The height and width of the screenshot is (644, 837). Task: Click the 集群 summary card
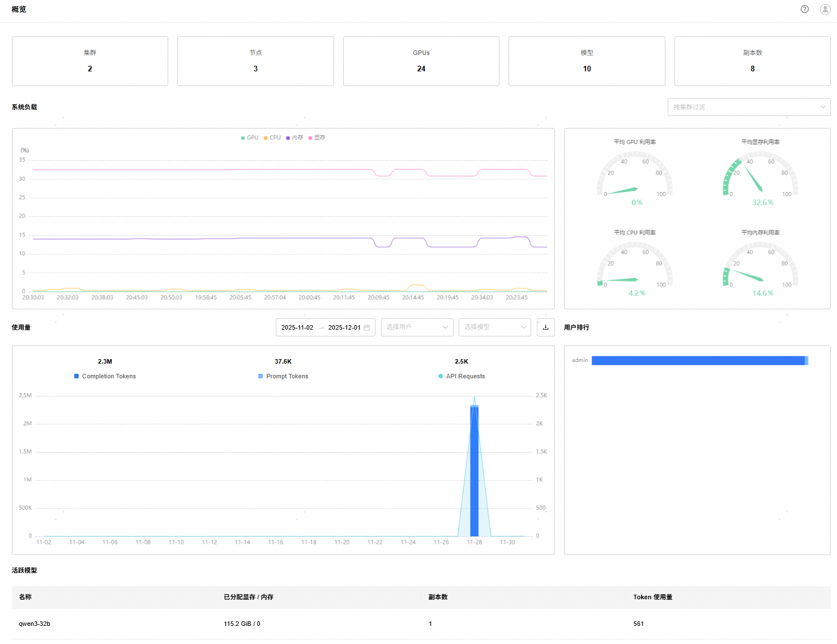pos(90,61)
